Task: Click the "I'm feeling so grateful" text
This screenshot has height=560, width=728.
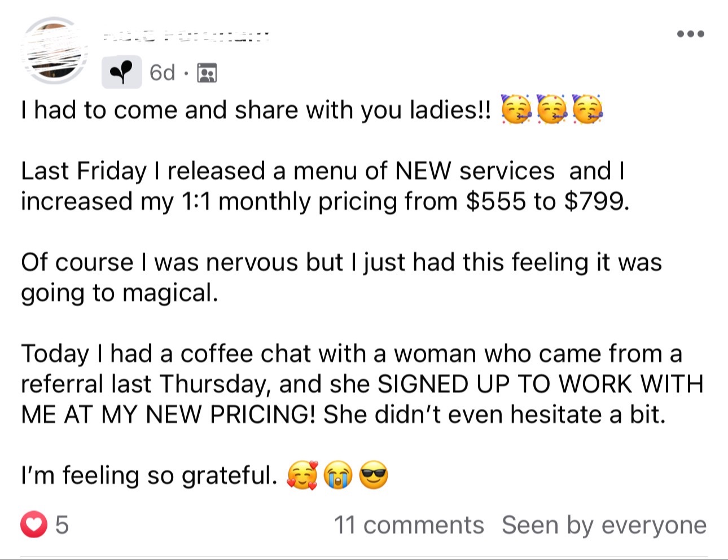Action: tap(149, 475)
